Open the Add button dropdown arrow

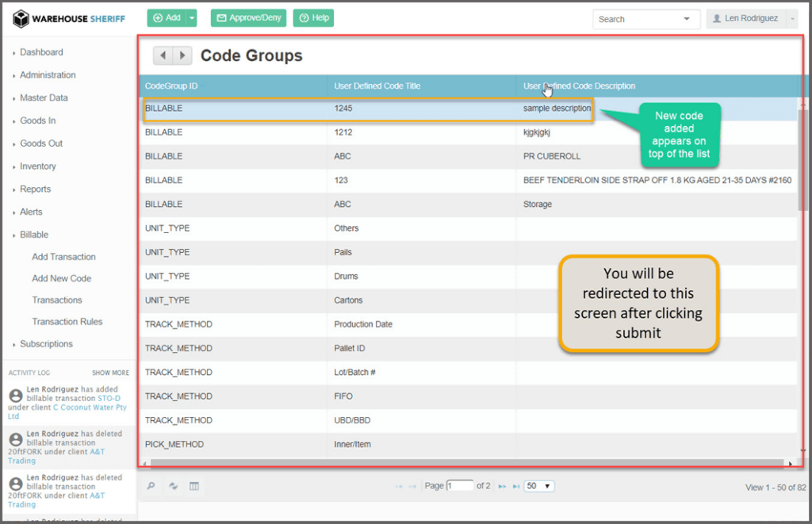click(191, 18)
